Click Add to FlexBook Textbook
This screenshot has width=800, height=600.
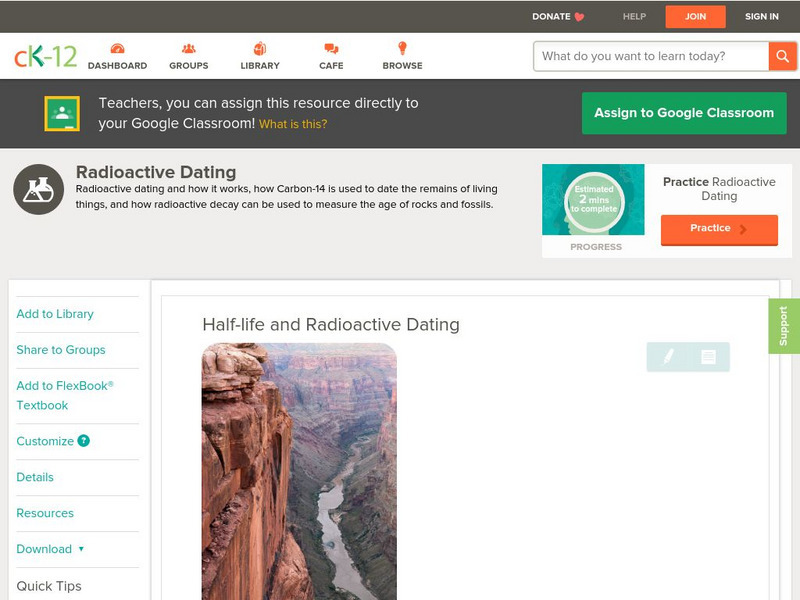pos(65,395)
